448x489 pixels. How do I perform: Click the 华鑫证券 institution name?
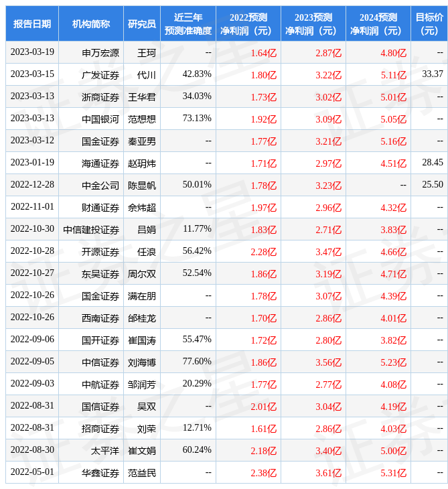pos(100,473)
